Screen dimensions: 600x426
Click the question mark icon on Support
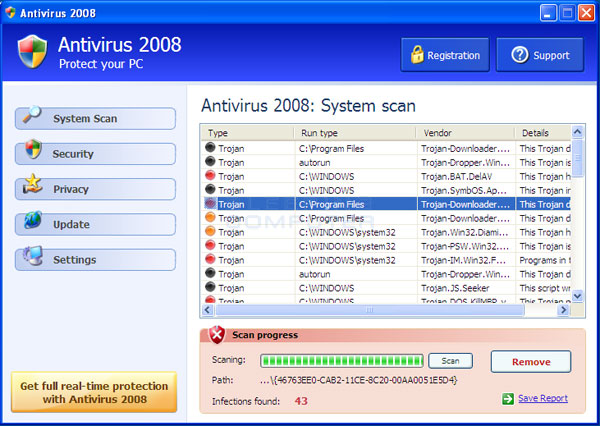[x=520, y=55]
